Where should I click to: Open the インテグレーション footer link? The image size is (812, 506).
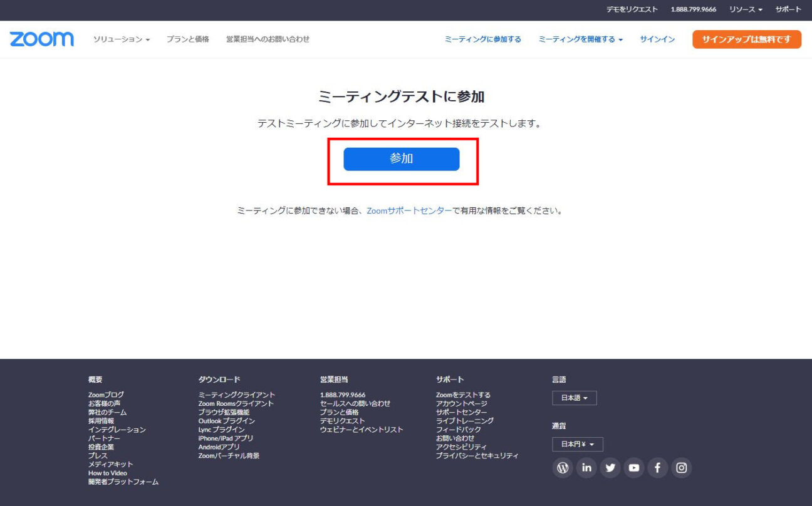pos(117,430)
